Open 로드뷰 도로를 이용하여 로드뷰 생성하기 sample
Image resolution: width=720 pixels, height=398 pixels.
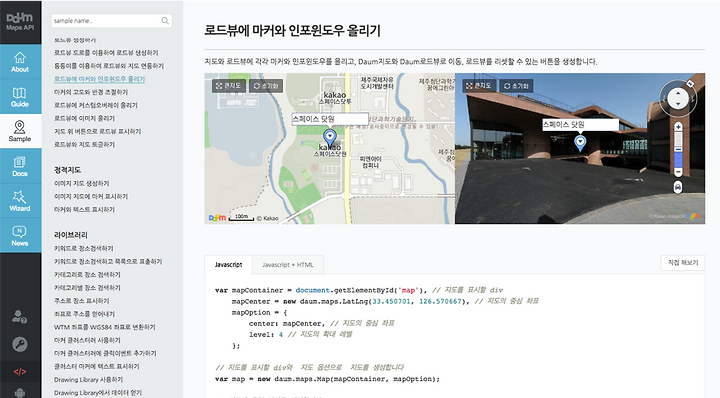tap(106, 53)
